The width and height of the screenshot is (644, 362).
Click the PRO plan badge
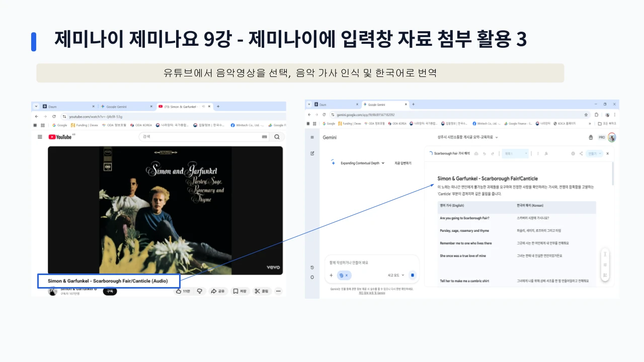[601, 137]
